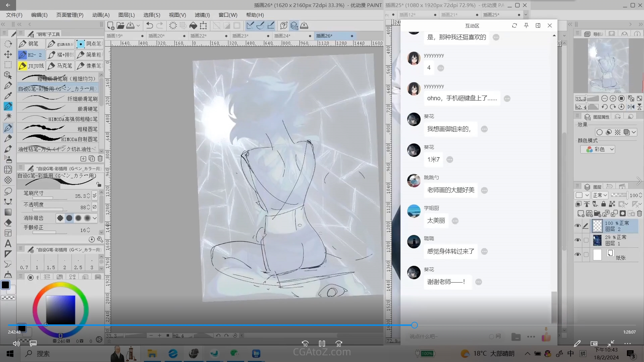Open the 滤镜(I) menu

click(202, 15)
